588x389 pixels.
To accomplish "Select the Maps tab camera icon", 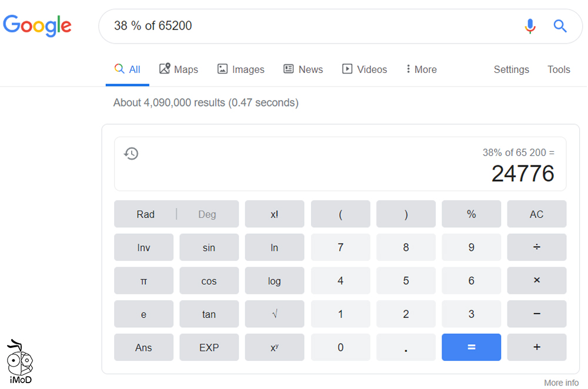I will (165, 69).
